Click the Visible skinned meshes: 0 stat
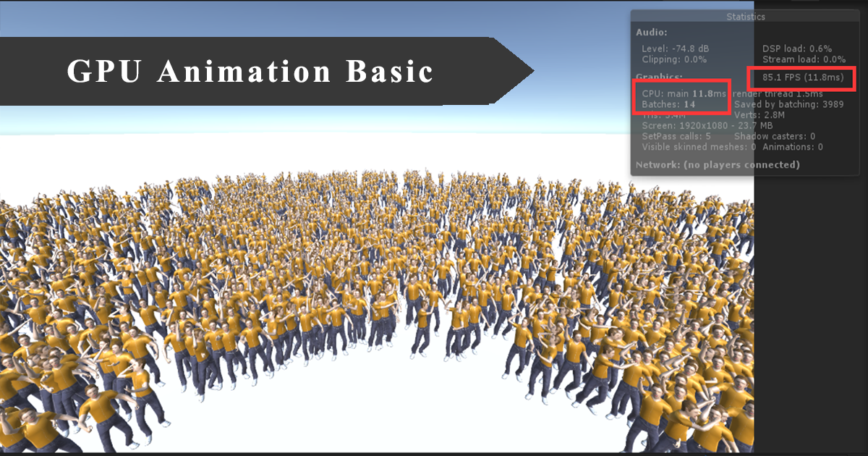 [699, 147]
